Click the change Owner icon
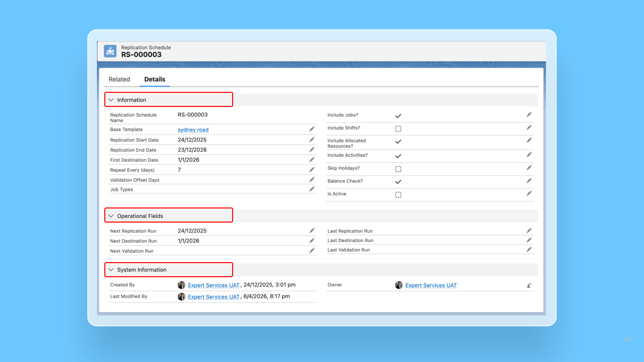Viewport: 644px width, 362px height. coord(529,286)
